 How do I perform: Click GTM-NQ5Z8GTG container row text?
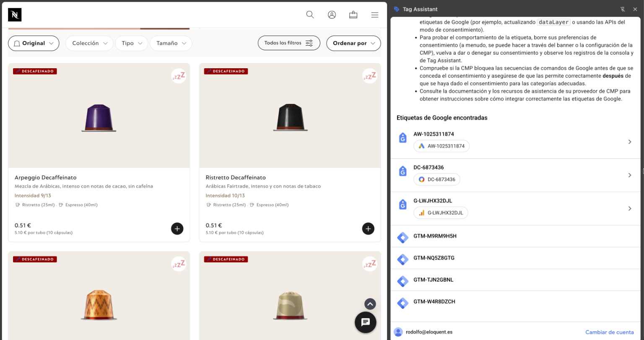[434, 258]
